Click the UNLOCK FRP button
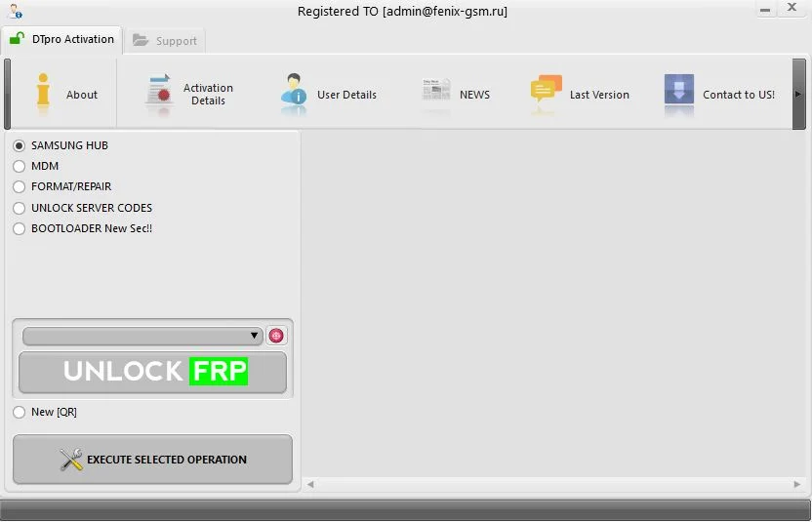The image size is (812, 522). pos(153,373)
